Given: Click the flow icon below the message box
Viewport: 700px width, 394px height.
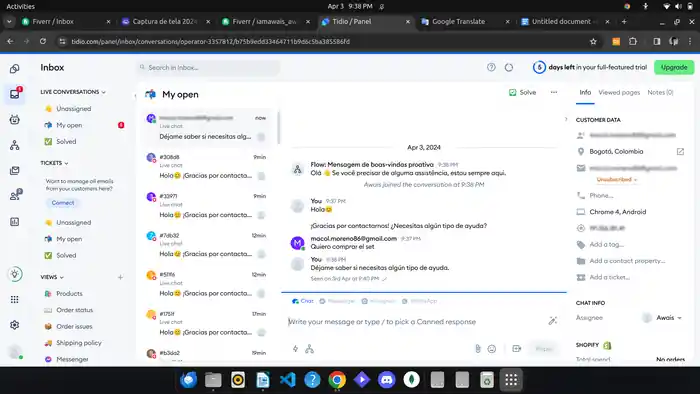Looking at the screenshot, I should [309, 349].
